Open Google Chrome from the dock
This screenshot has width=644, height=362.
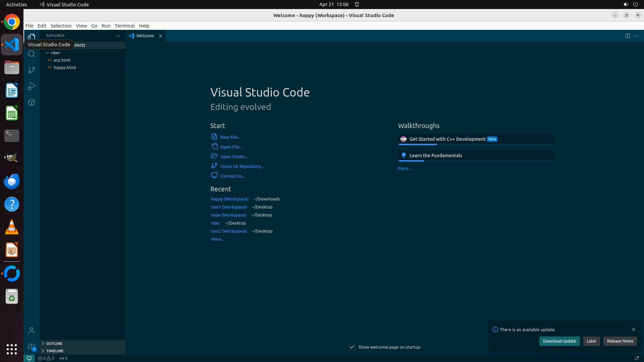(12, 22)
